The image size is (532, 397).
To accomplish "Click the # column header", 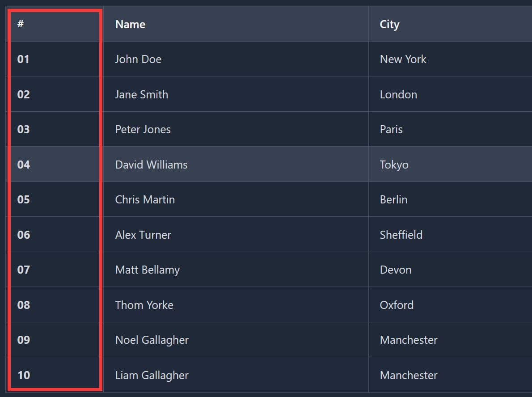I will click(x=21, y=24).
